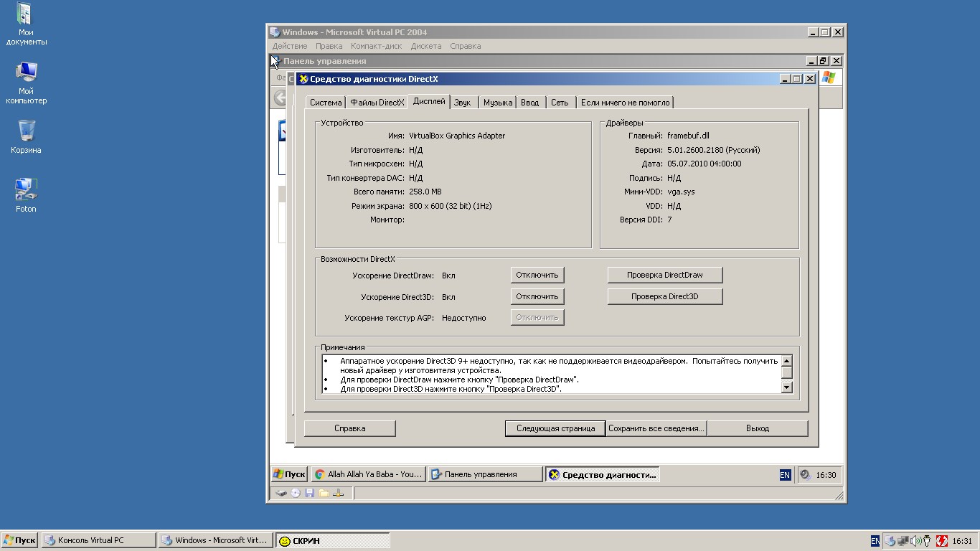Select the Корзина recycle bin icon
Screen dimensions: 980x551
point(26,136)
